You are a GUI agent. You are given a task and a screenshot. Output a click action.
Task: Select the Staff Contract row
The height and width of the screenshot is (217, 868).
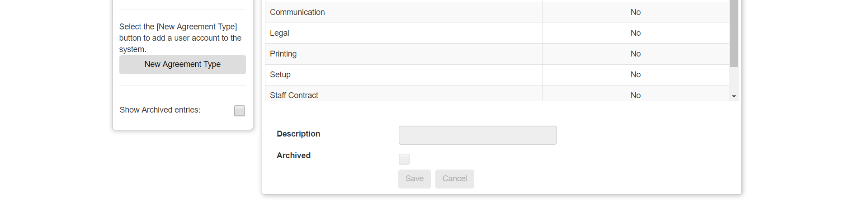(x=294, y=95)
